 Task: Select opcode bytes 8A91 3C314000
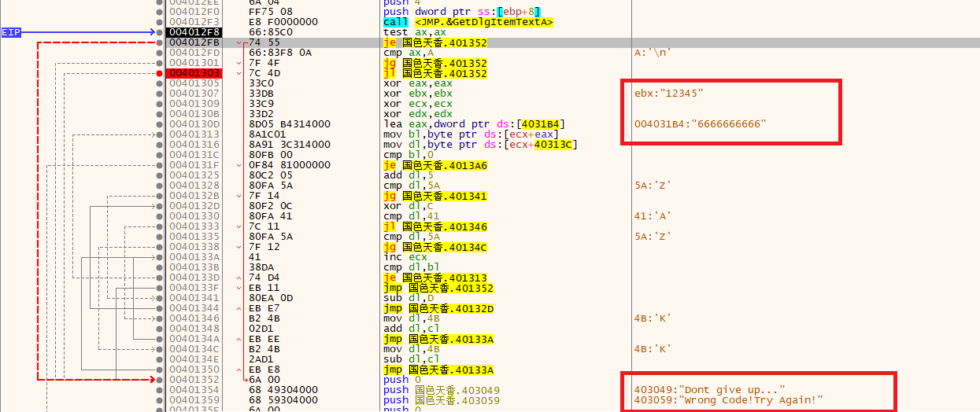[290, 145]
